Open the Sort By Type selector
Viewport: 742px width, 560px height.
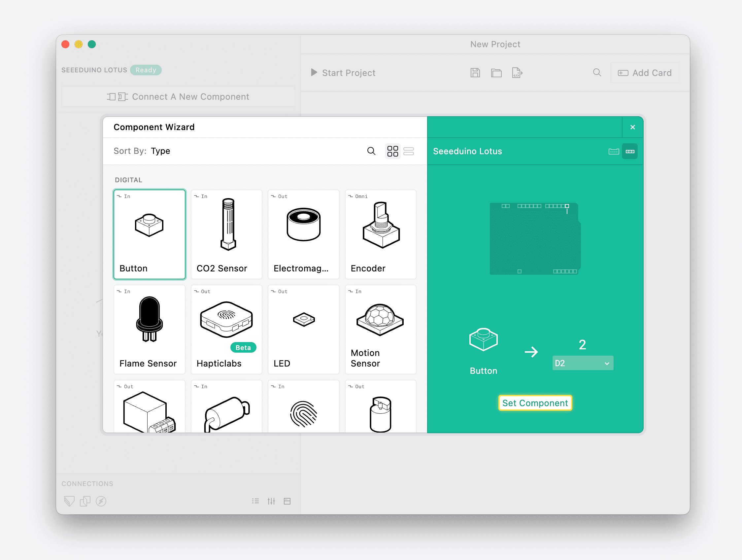(160, 151)
